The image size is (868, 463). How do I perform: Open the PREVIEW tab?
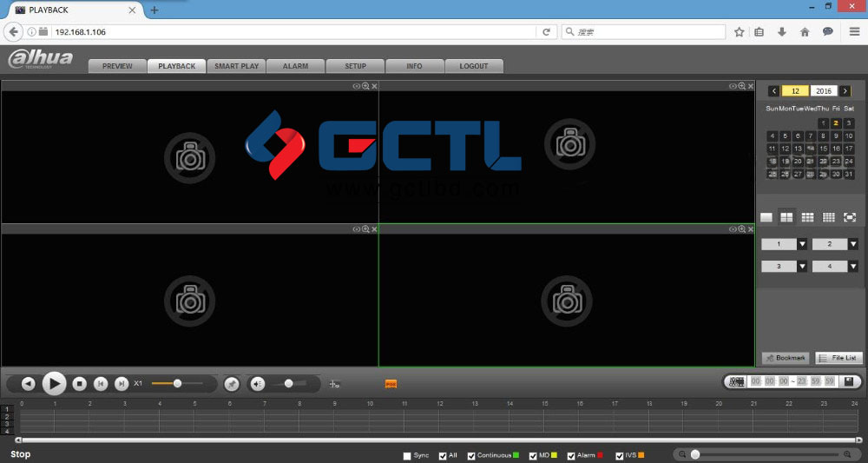tap(117, 66)
